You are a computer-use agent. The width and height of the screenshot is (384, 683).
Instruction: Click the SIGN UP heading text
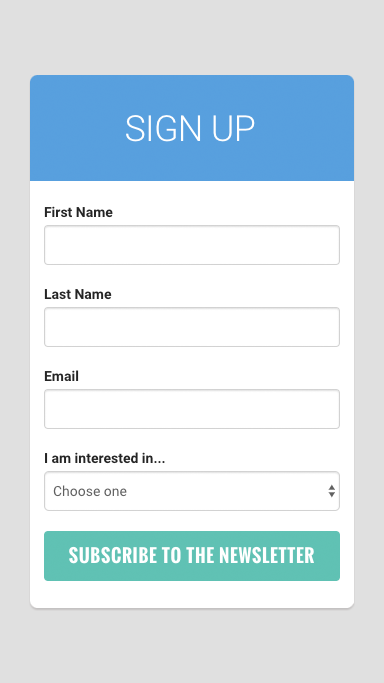(x=190, y=128)
